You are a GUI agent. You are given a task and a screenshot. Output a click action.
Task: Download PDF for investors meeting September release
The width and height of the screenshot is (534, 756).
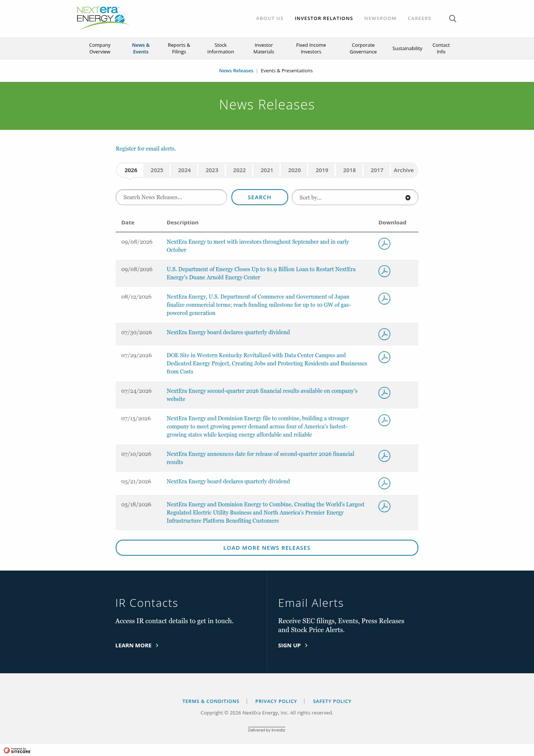[x=384, y=244]
